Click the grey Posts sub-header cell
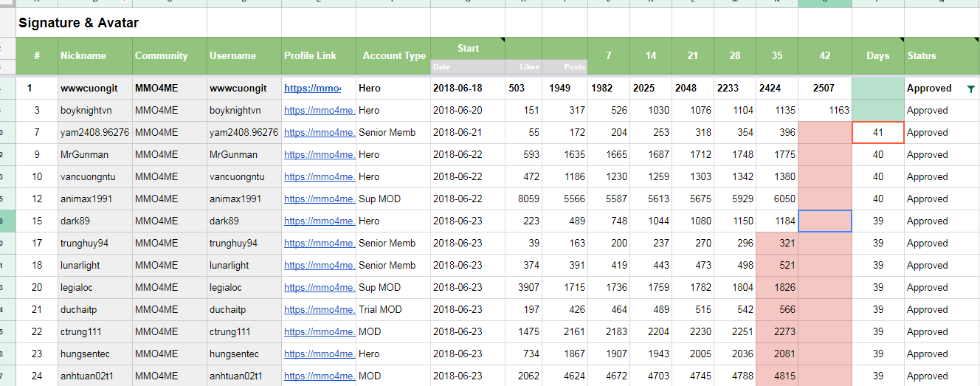Image resolution: width=980 pixels, height=386 pixels. click(565, 67)
